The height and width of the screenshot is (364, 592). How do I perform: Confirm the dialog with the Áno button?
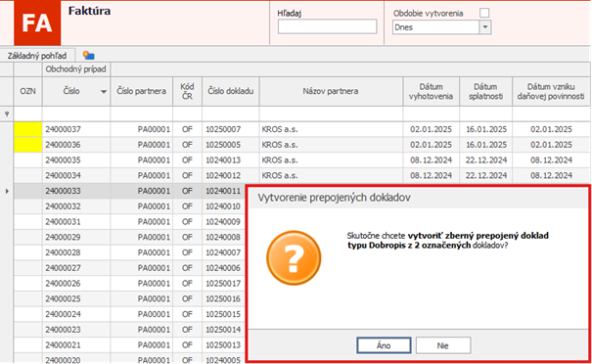pos(384,345)
